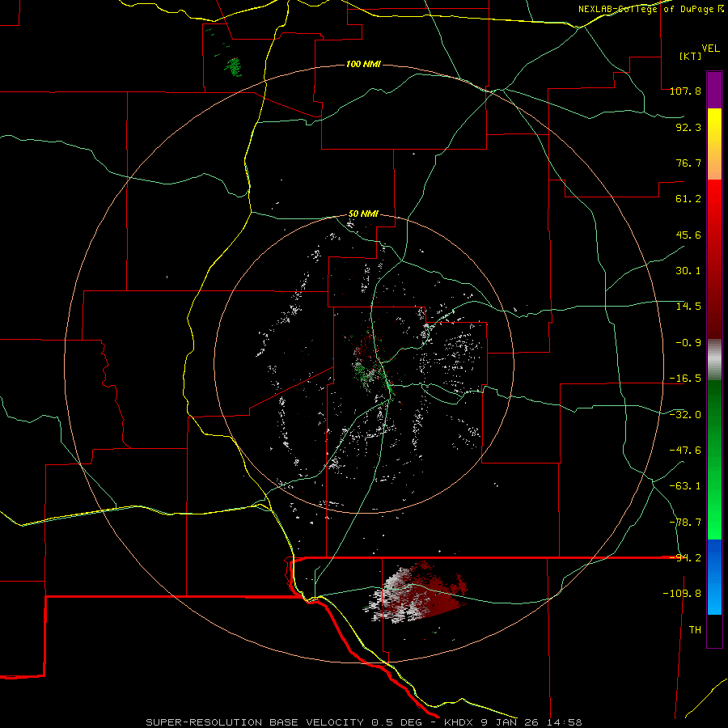Click the -109.8 velocity scale value
Image resolution: width=728 pixels, height=728 pixels.
(682, 594)
